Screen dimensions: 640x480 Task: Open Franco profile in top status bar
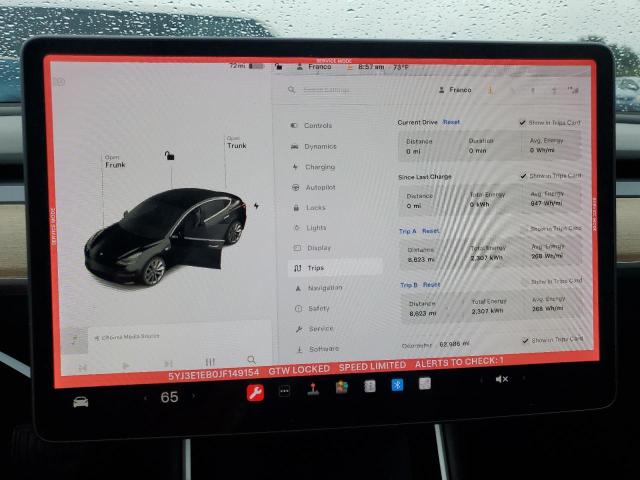pyautogui.click(x=314, y=67)
